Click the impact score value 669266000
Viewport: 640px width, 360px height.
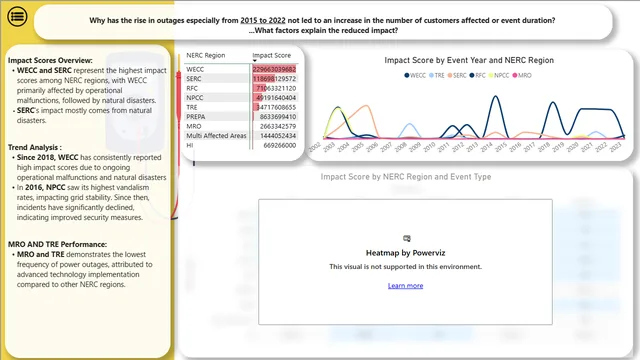click(280, 145)
